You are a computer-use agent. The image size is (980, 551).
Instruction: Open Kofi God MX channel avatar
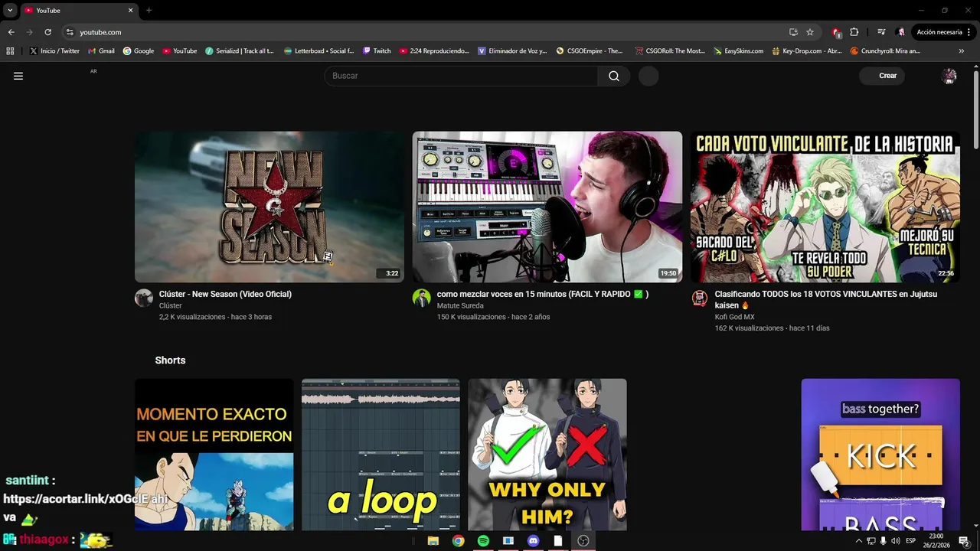[x=700, y=298]
